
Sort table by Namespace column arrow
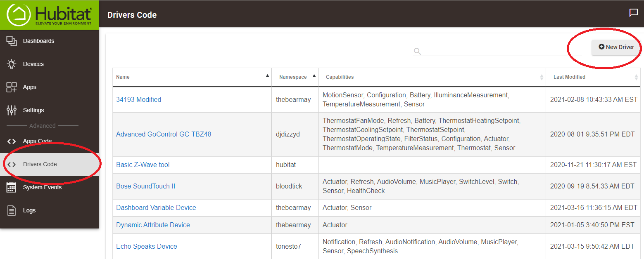[314, 76]
